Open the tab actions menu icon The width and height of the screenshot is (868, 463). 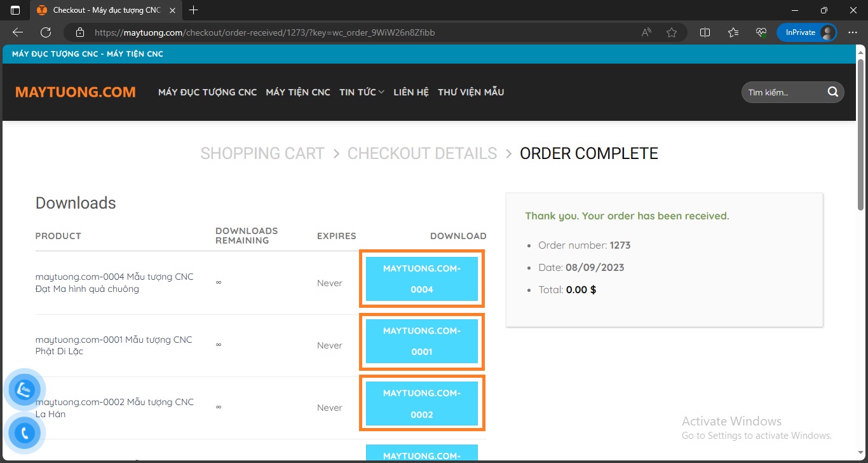15,10
